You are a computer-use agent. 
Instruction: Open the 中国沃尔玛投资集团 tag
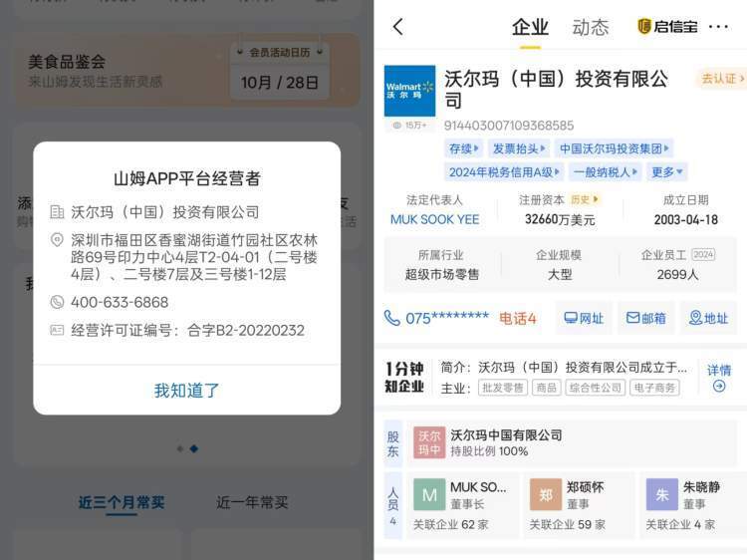coord(615,148)
